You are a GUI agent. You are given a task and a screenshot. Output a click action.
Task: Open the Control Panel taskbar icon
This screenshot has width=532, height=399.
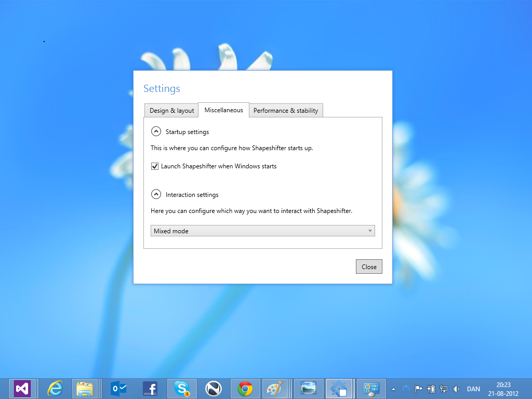click(x=371, y=389)
